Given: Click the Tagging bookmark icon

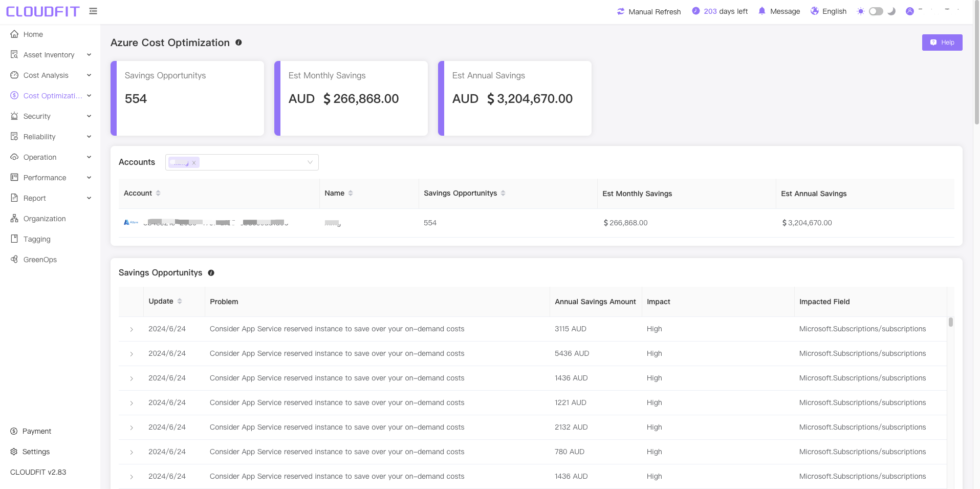Looking at the screenshot, I should 14,239.
